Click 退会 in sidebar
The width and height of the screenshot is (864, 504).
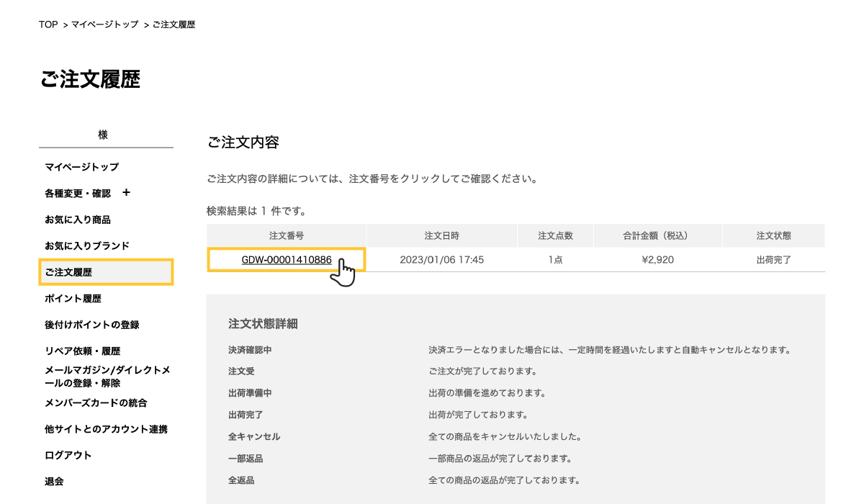(x=54, y=482)
